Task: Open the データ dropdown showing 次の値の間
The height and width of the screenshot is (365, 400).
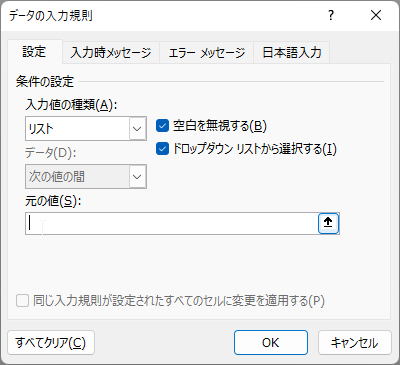Action: coord(86,177)
